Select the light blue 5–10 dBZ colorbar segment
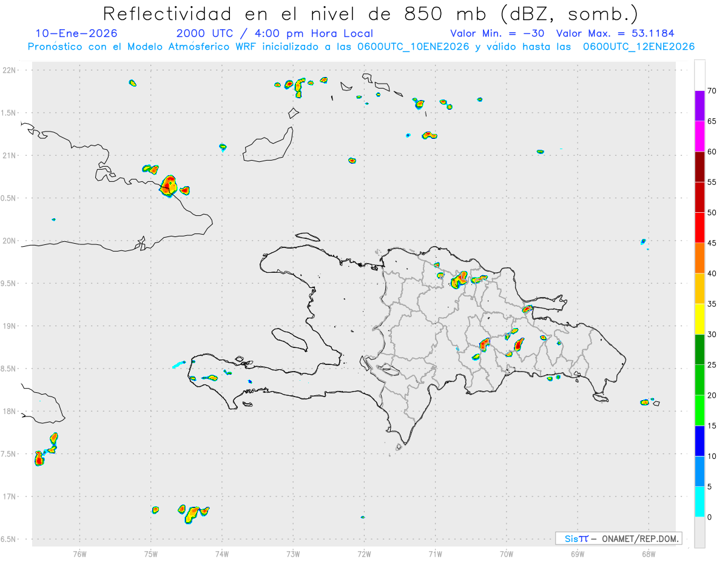This screenshot has width=728, height=562. (699, 471)
